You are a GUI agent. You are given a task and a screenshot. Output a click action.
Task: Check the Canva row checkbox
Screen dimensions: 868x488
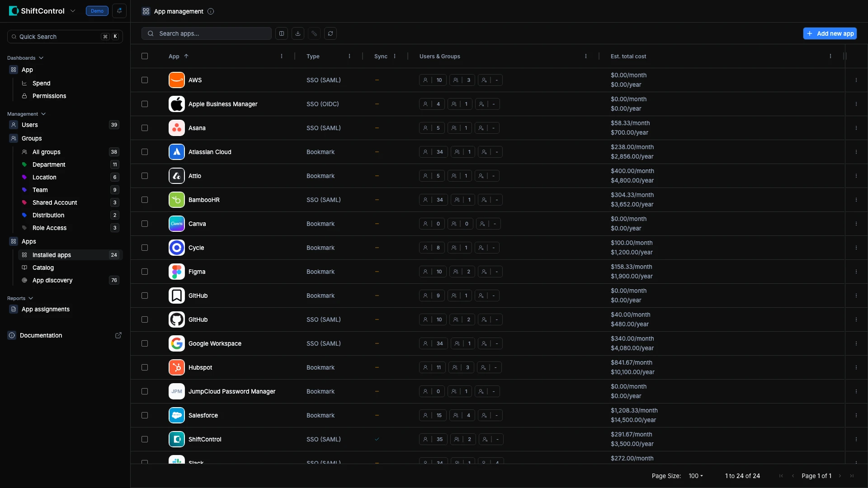(x=145, y=224)
